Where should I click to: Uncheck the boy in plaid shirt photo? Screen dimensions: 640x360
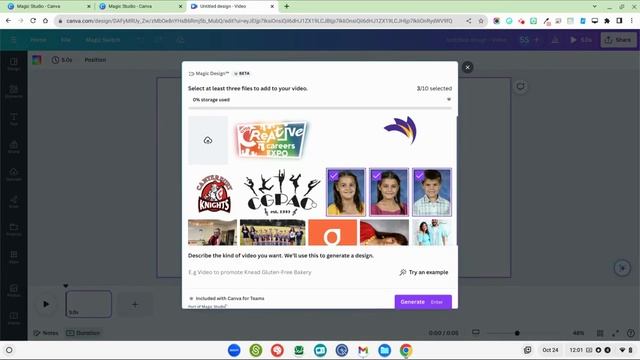[x=419, y=176]
